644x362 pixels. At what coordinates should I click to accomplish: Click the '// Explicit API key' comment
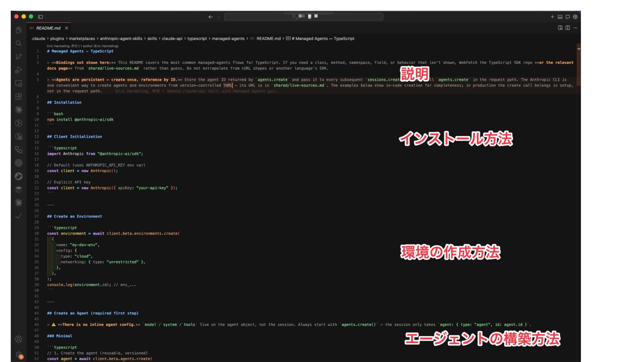click(68, 182)
